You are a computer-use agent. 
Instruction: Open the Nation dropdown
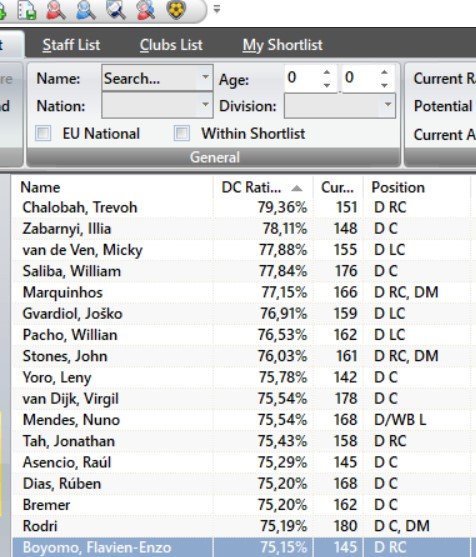click(x=157, y=105)
